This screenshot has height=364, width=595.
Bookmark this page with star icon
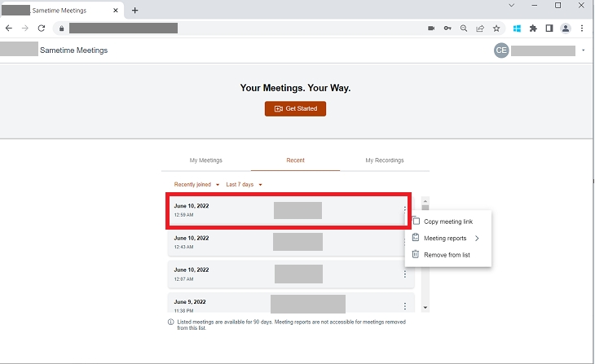tap(496, 28)
